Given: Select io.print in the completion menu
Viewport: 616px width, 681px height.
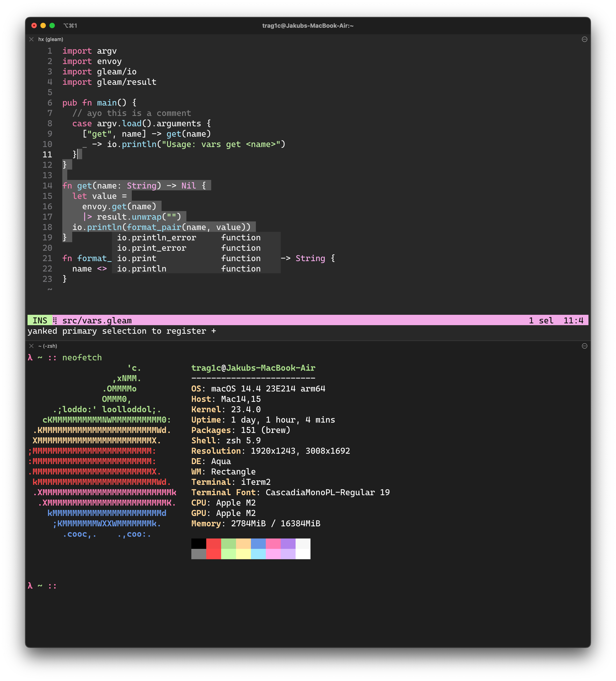Looking at the screenshot, I should (196, 258).
